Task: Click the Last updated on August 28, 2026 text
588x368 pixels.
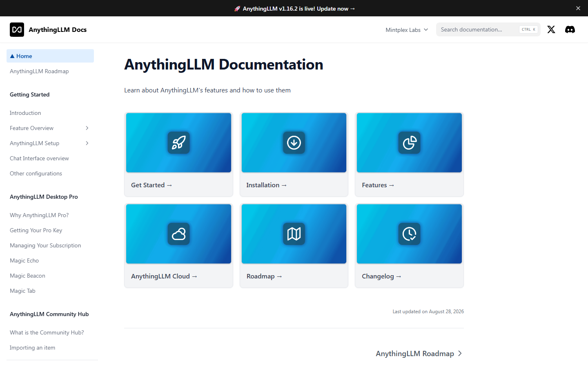Action: coord(428,312)
